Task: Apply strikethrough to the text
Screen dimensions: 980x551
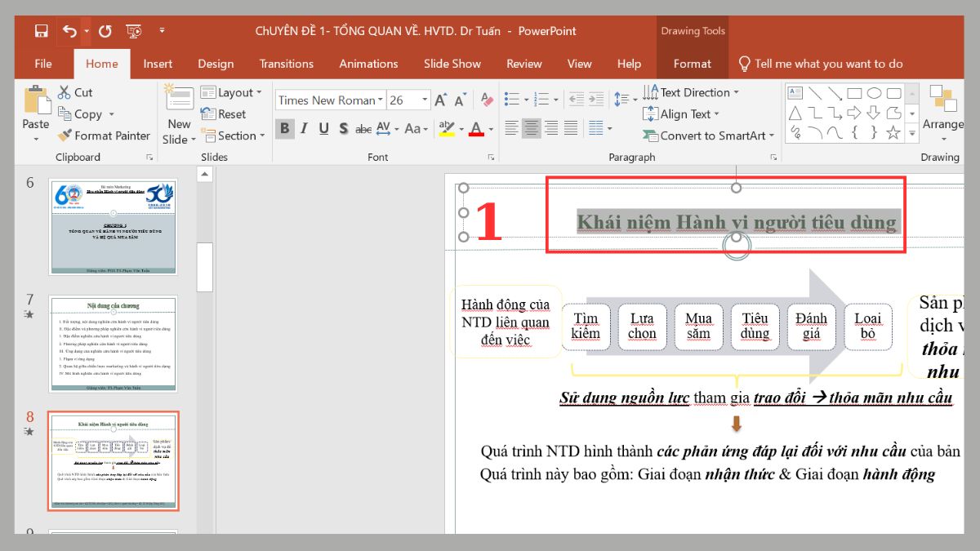Action: pos(363,128)
